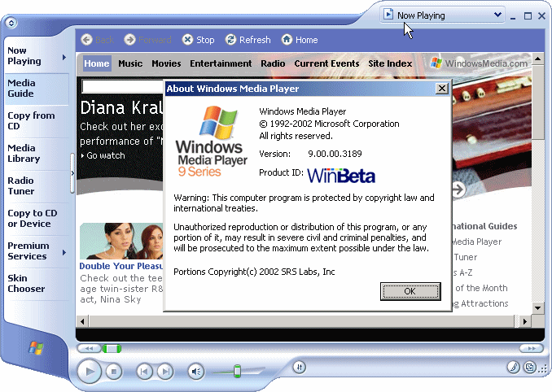Click the fast forward button on seek bar
The image size is (552, 392).
coord(532,348)
